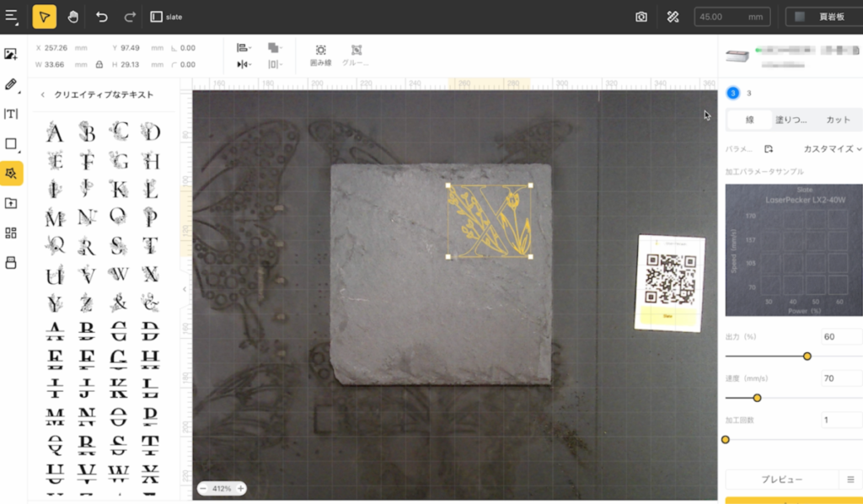Activate the hand pan tool
The image size is (863, 504).
click(72, 17)
